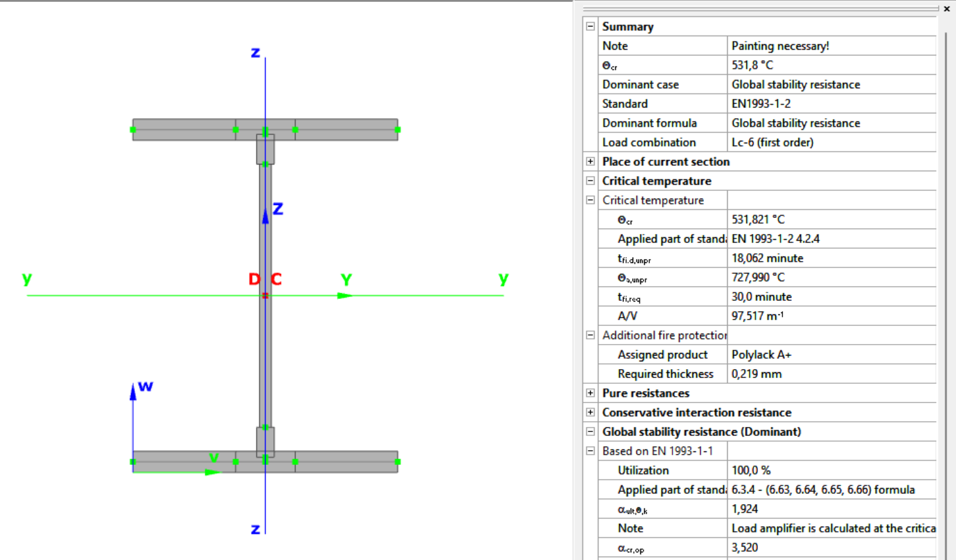Click the green point at top flange left end
This screenshot has height=560, width=956.
133,130
